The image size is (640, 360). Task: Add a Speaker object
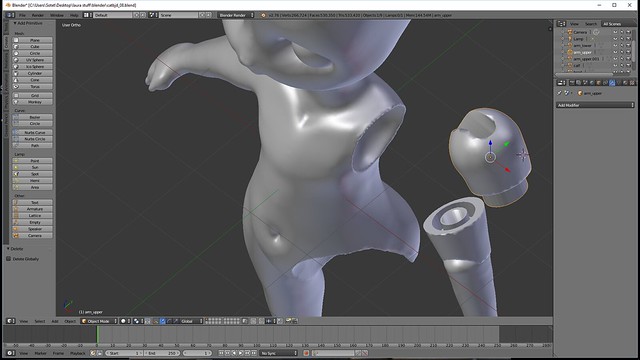point(32,229)
